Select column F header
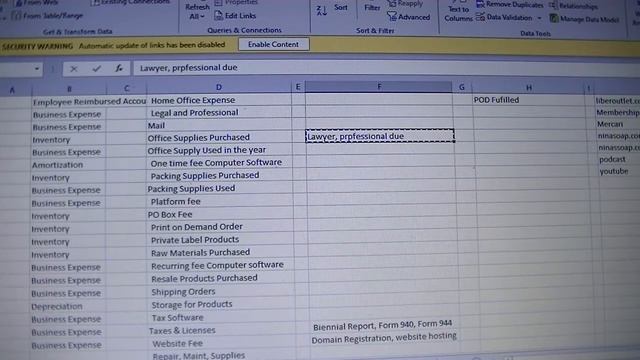Viewport: 640px width, 360px height. click(x=379, y=87)
